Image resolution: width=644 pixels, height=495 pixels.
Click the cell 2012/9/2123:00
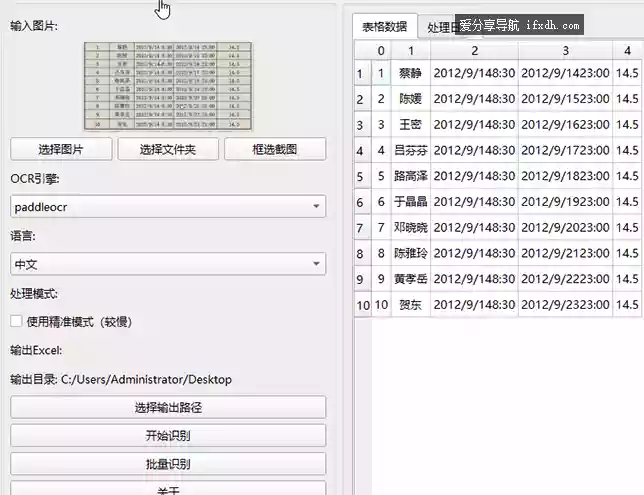pyautogui.click(x=566, y=253)
